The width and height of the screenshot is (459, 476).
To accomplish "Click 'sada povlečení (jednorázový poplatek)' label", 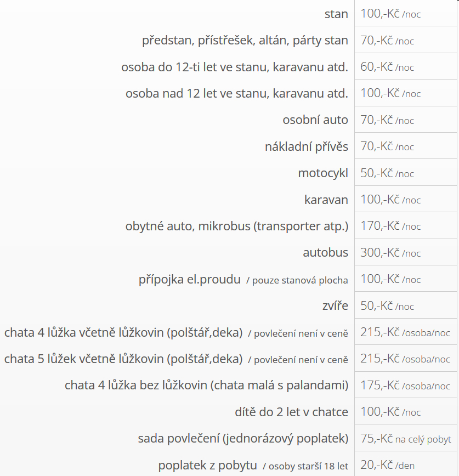I will point(243,438).
